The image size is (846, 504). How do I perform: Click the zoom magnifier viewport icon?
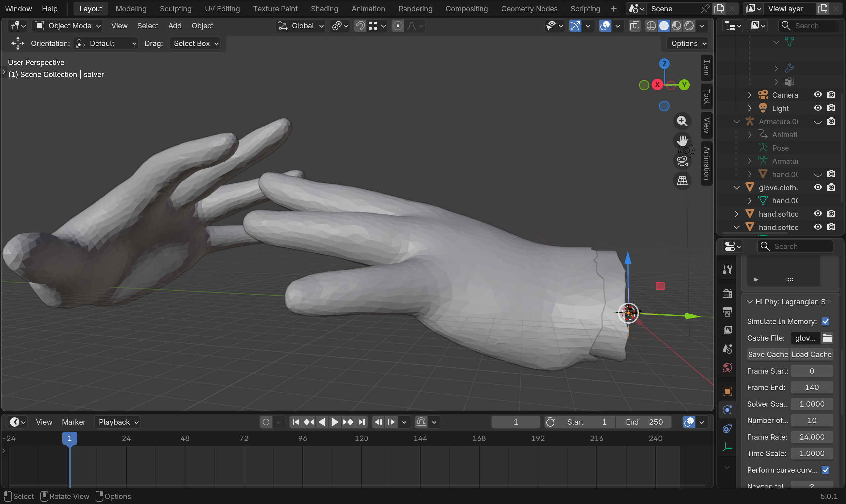pos(682,121)
